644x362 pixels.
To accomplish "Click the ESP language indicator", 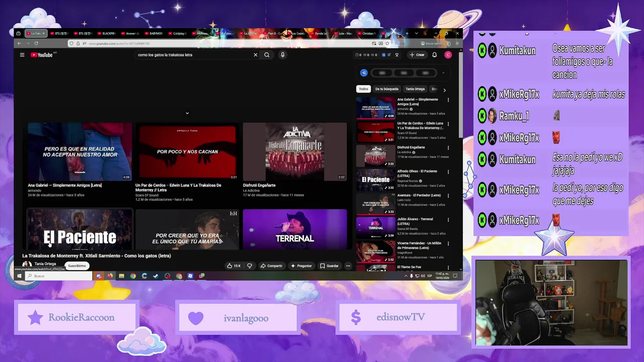I will 430,276.
